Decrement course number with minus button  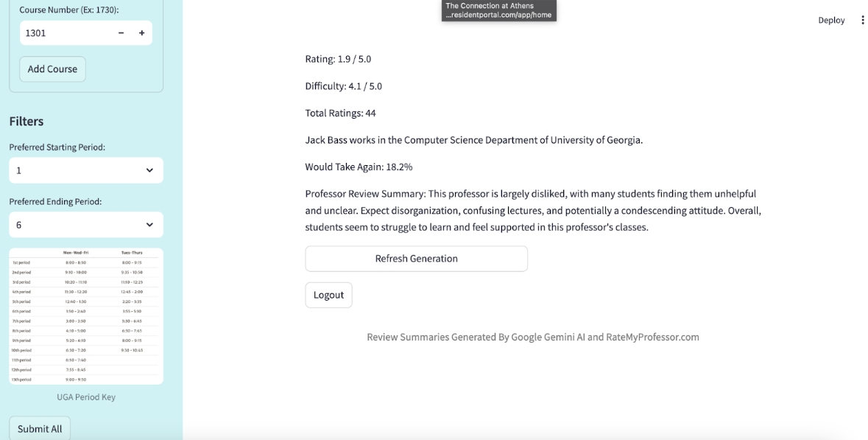tap(121, 33)
